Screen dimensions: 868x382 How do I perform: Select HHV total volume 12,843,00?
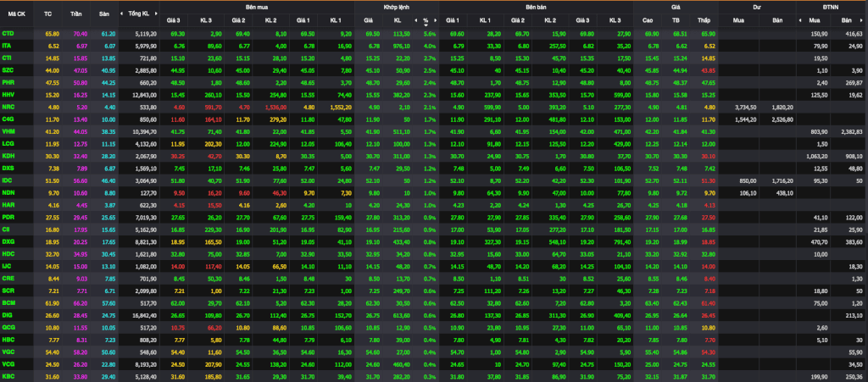pos(144,95)
